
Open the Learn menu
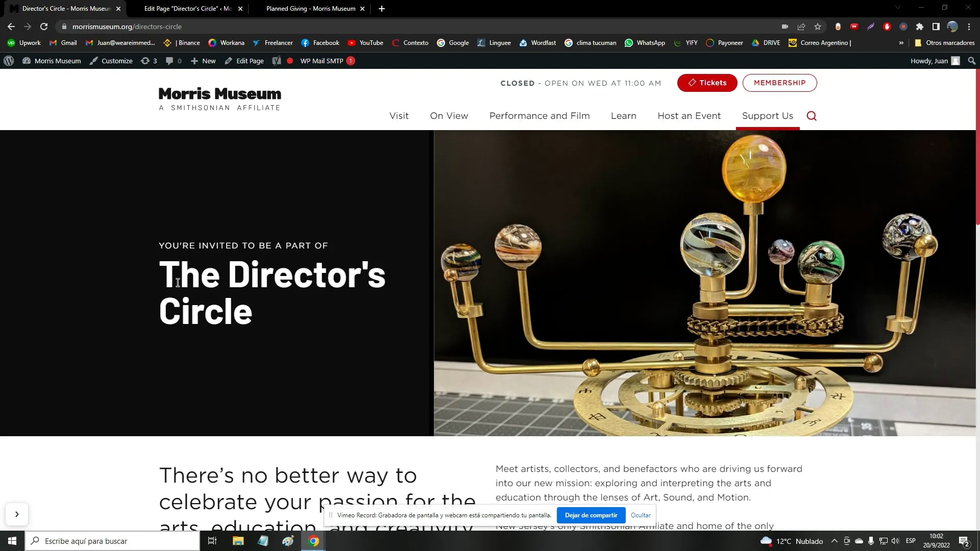tap(623, 116)
